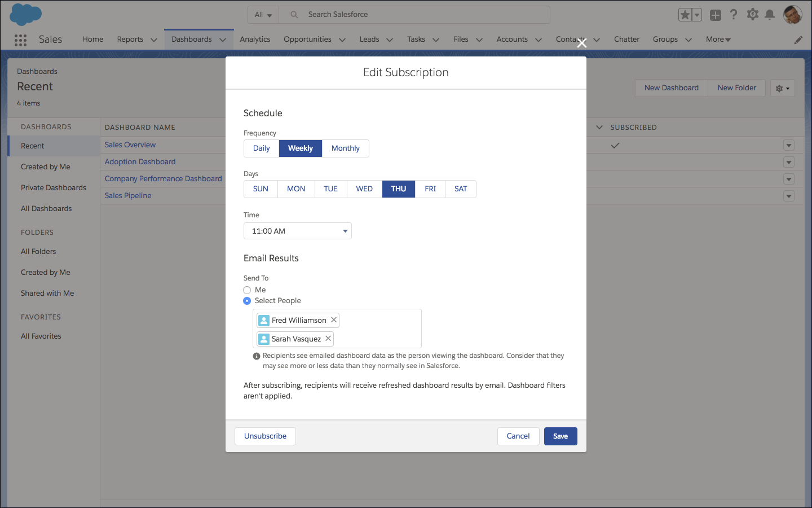The height and width of the screenshot is (508, 812).
Task: Expand the search scope All dropdown
Action: point(263,14)
